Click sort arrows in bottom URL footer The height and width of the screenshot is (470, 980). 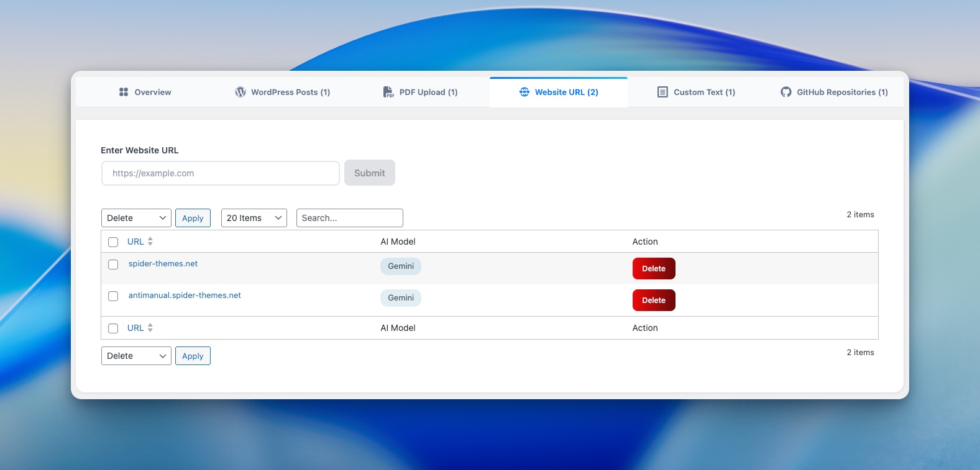click(x=150, y=328)
